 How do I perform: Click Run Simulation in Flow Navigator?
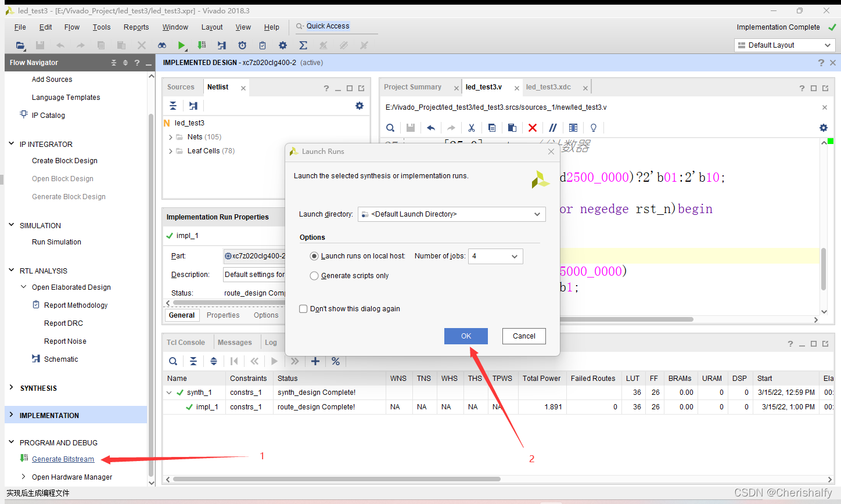point(56,242)
